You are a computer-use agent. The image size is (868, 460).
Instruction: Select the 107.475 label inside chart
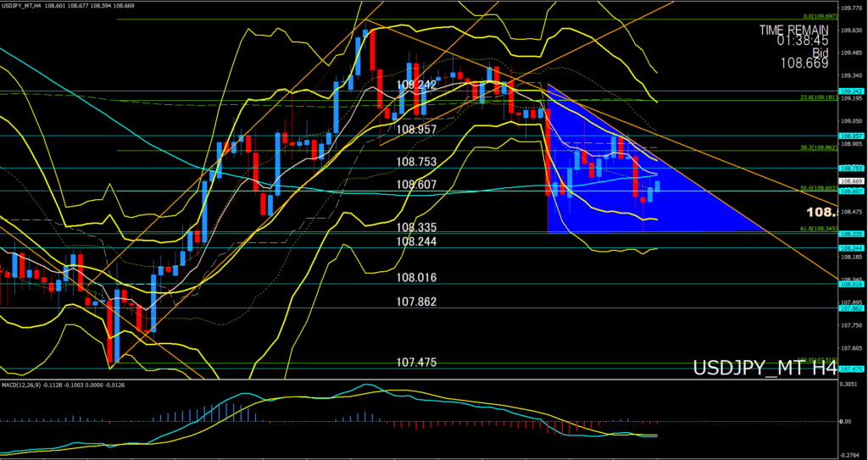[x=416, y=363]
